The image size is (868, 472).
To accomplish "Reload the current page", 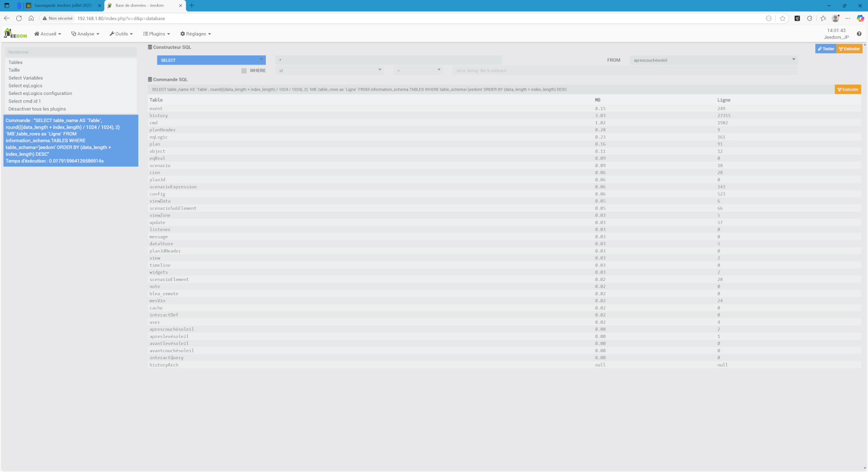I will tap(19, 18).
